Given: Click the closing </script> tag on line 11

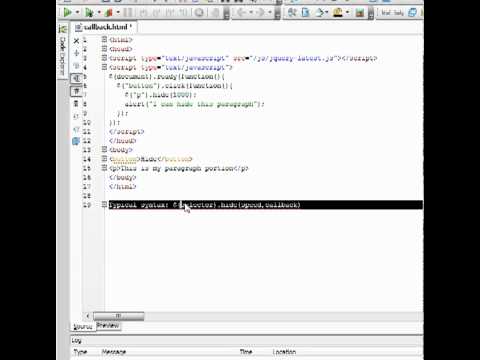Looking at the screenshot, I should pyautogui.click(x=127, y=132).
